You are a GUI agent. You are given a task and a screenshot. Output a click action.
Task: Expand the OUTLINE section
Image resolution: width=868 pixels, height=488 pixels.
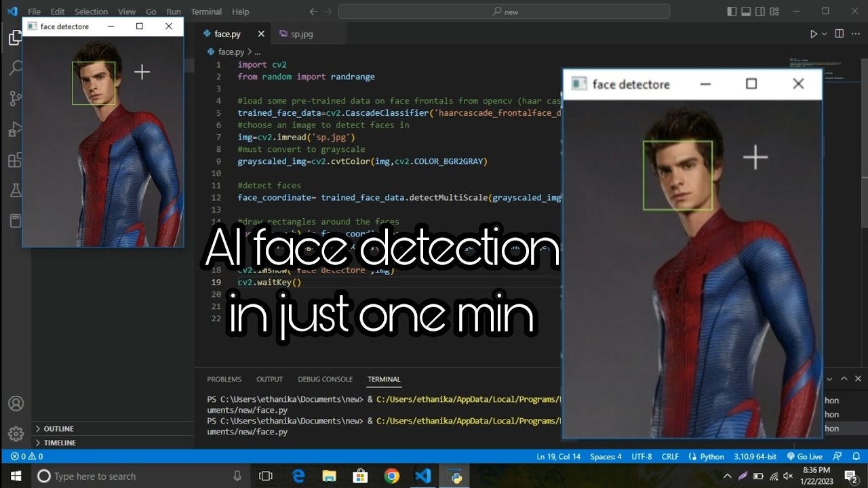113,428
